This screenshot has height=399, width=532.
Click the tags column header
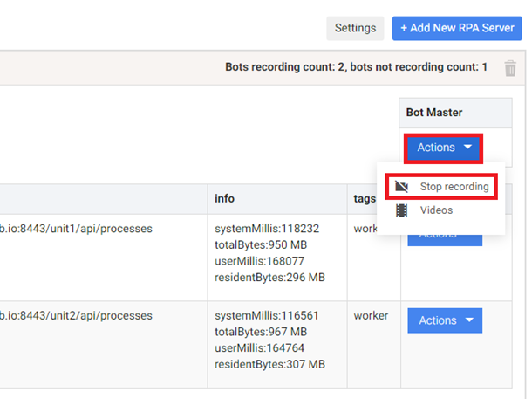coord(365,199)
